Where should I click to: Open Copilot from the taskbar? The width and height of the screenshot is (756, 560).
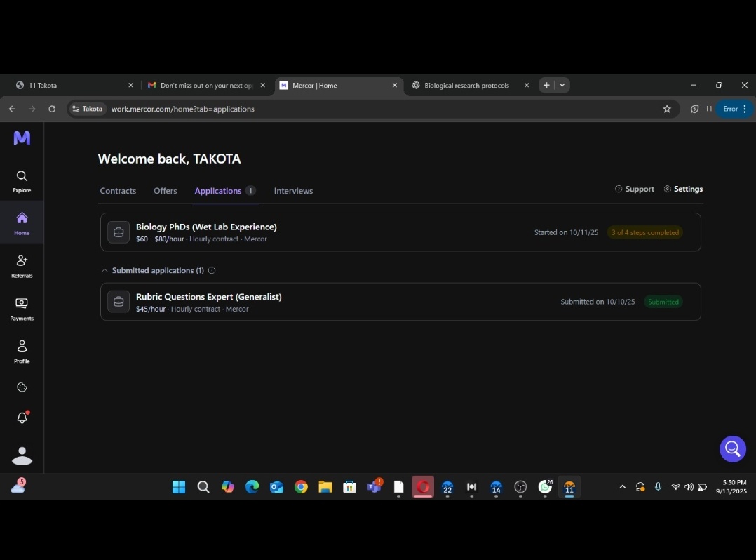click(227, 487)
